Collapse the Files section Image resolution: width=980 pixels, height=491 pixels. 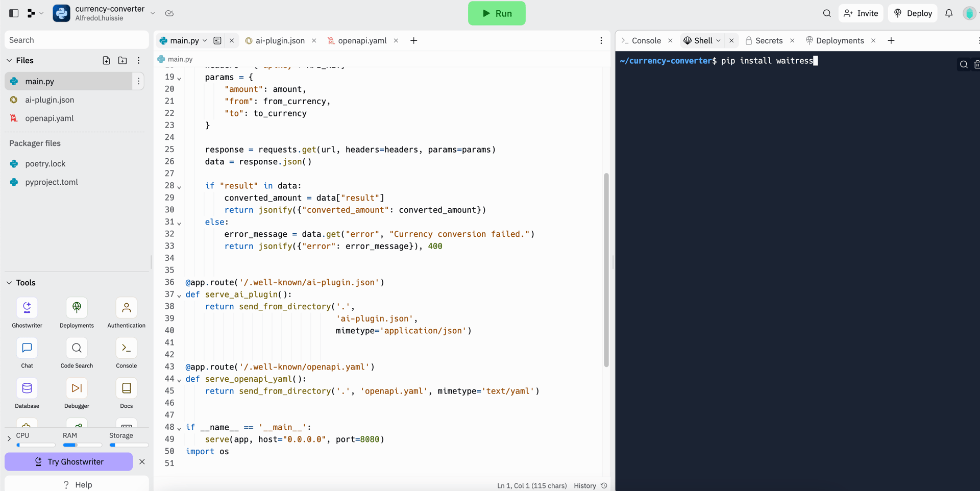pyautogui.click(x=9, y=60)
